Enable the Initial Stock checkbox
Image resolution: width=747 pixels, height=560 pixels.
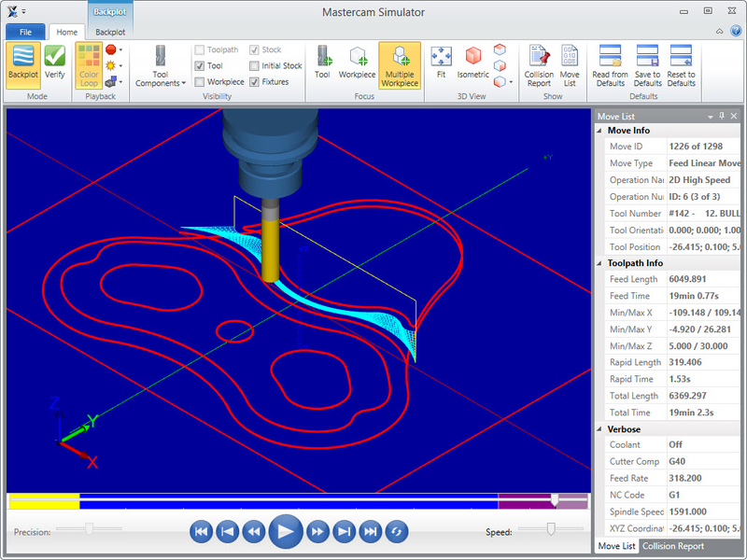(x=254, y=65)
